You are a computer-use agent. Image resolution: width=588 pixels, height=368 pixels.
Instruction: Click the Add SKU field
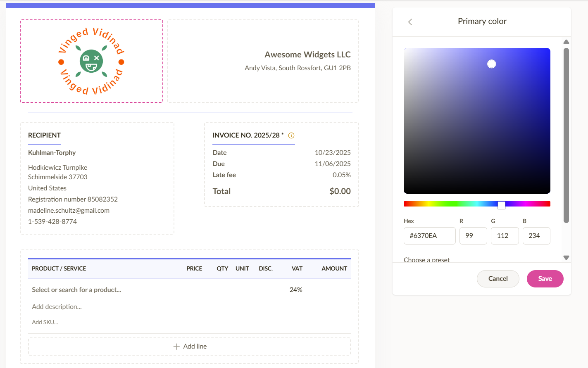click(x=45, y=322)
